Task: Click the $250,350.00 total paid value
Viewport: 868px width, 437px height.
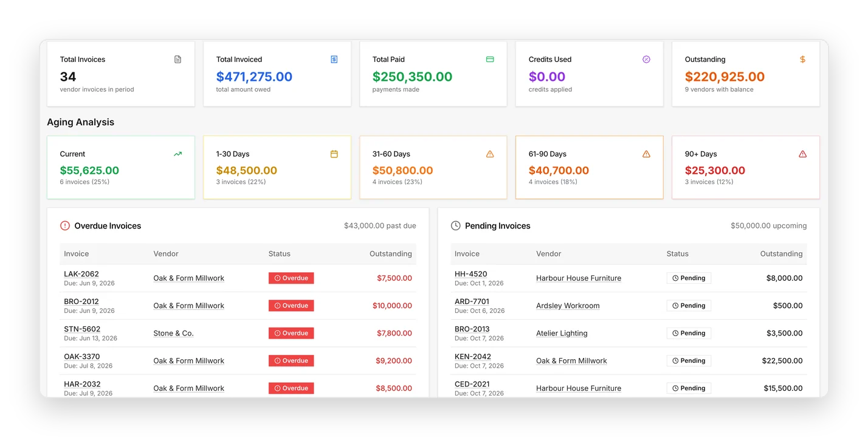Action: pos(412,77)
